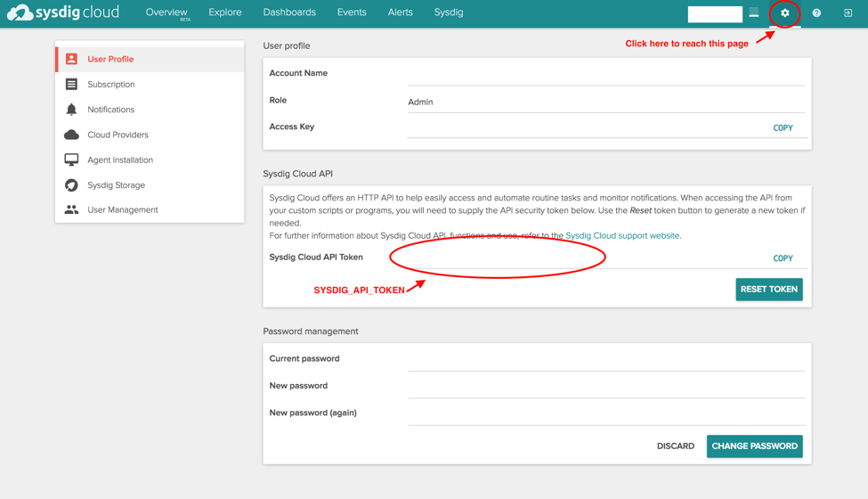Open the Sysdig tab in navbar

point(449,12)
